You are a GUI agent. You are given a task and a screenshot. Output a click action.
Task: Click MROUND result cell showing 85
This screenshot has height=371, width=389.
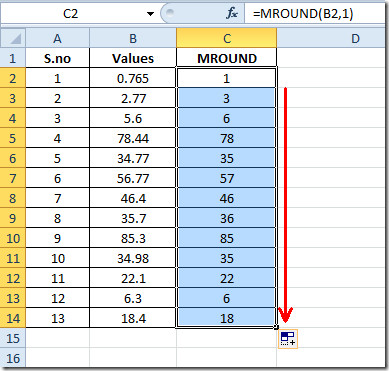(x=226, y=238)
